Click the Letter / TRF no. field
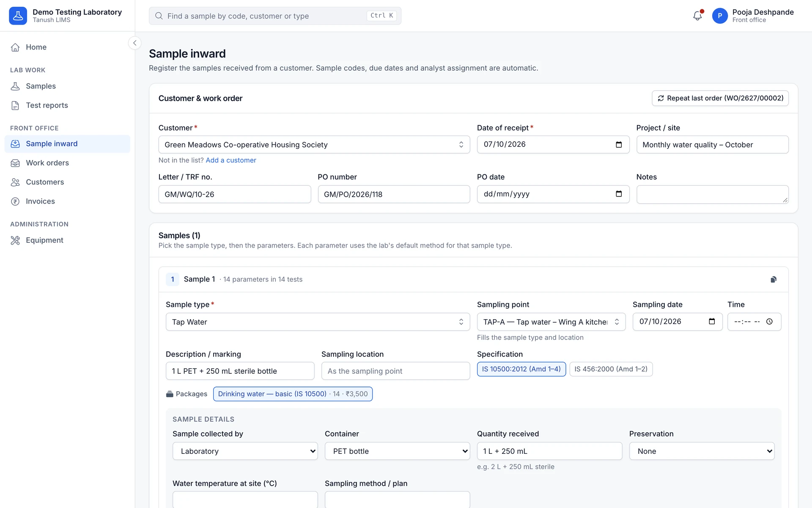This screenshot has height=508, width=812. (x=235, y=194)
